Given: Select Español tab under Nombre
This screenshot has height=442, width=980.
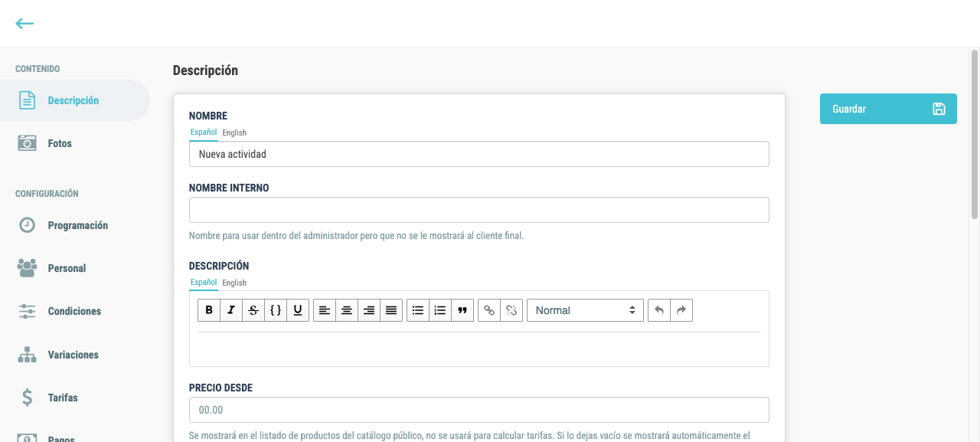Looking at the screenshot, I should click(204, 133).
